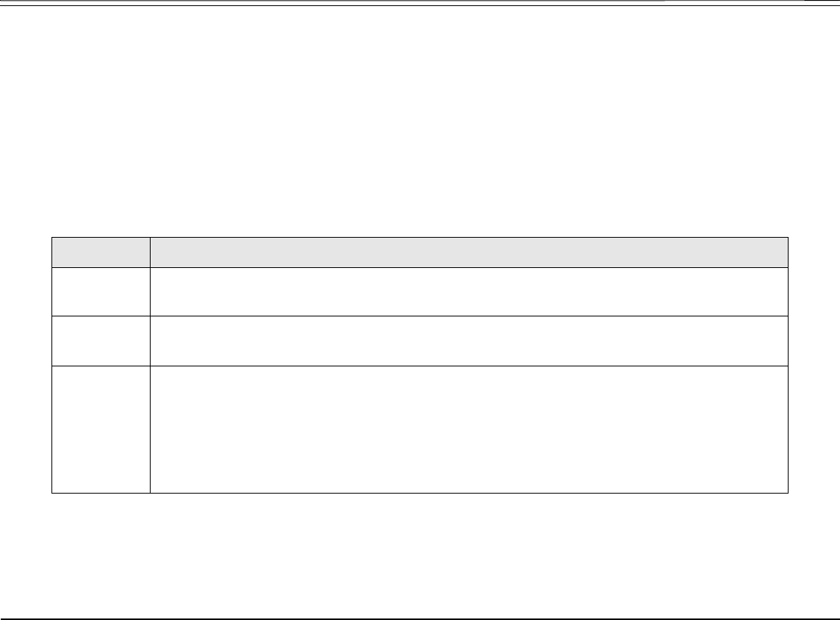Image resolution: width=840 pixels, height=620 pixels.
Task: Click the border between first and second white rows
Action: pos(420,316)
